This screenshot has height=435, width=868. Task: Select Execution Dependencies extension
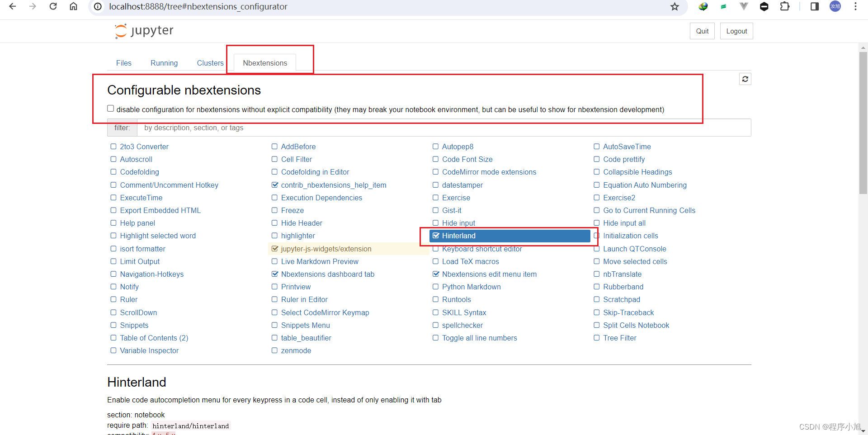[321, 198]
